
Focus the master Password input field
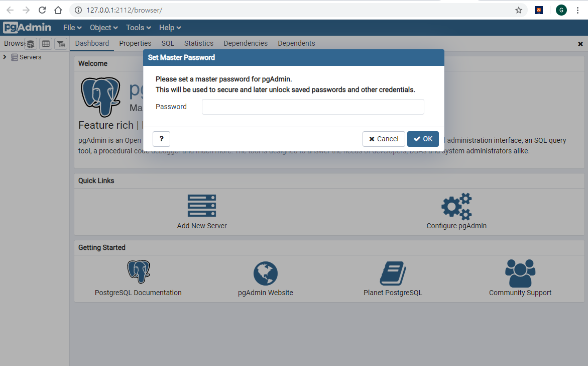(x=313, y=107)
